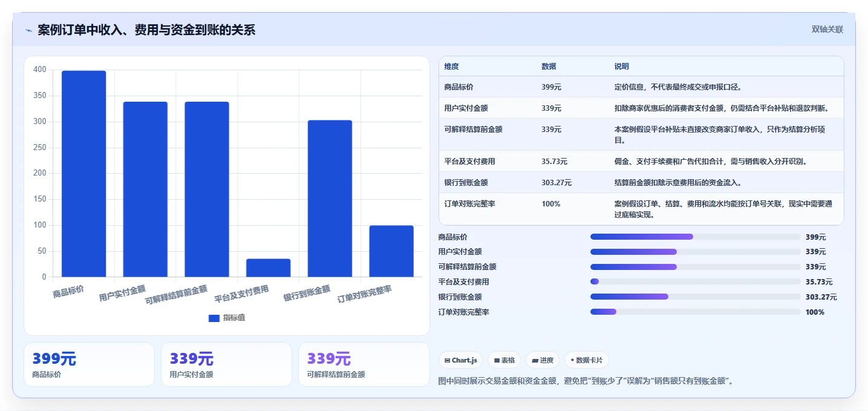
Task: Select the Chart.js chip
Action: [461, 360]
